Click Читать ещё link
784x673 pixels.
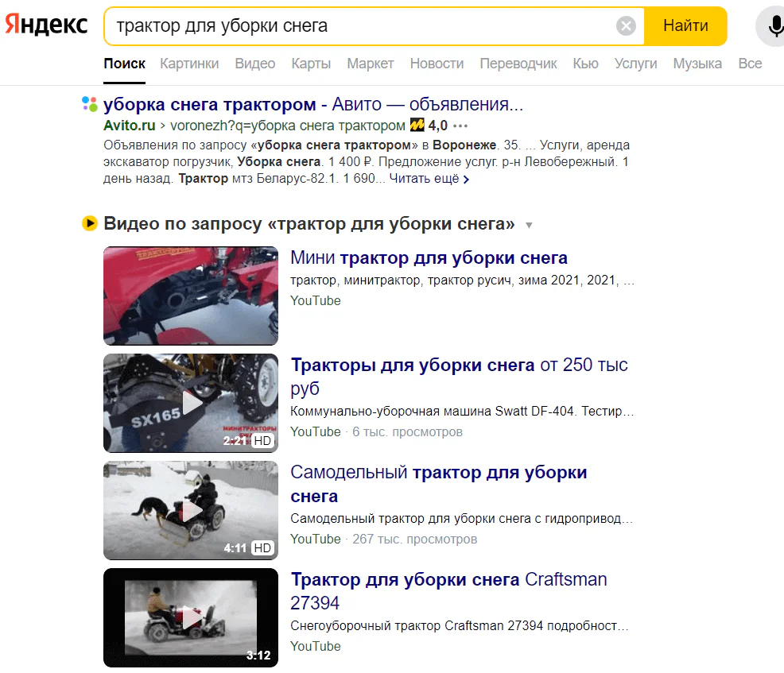pos(429,178)
